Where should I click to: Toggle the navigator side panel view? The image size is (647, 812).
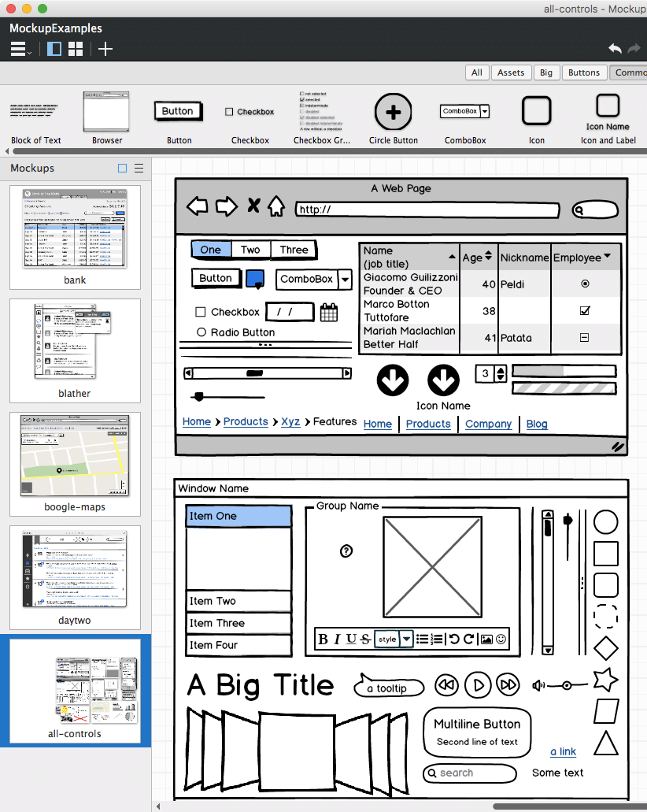54,49
